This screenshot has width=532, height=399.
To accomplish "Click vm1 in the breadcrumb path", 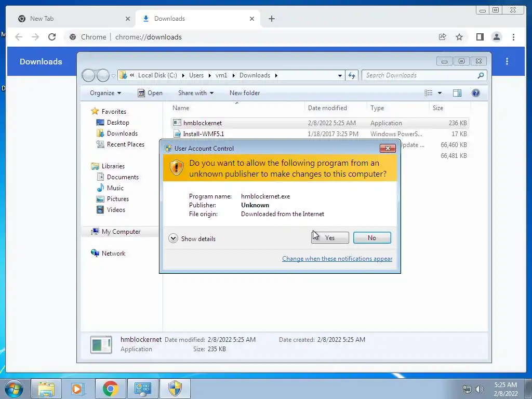I will [x=221, y=75].
